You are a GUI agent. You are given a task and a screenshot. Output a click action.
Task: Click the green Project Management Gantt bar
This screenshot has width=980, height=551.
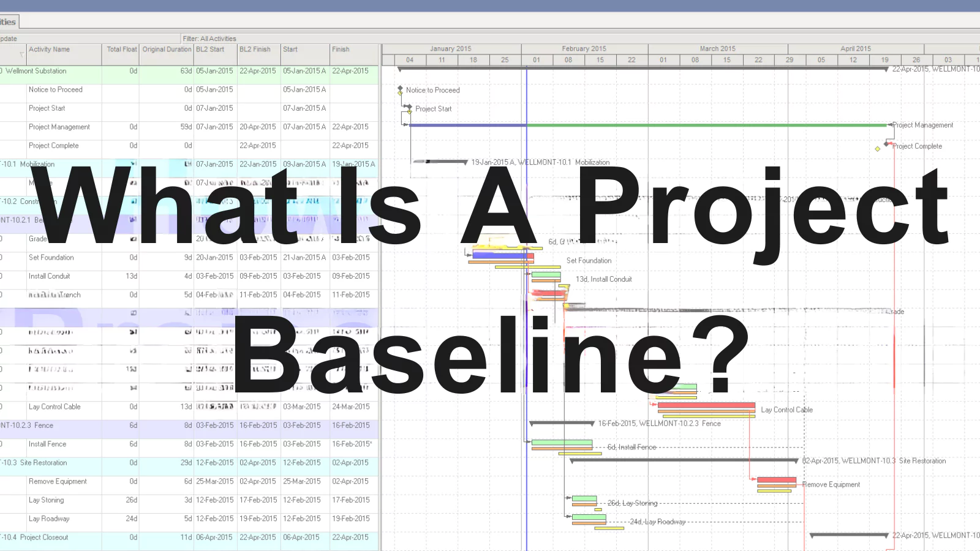pyautogui.click(x=707, y=126)
